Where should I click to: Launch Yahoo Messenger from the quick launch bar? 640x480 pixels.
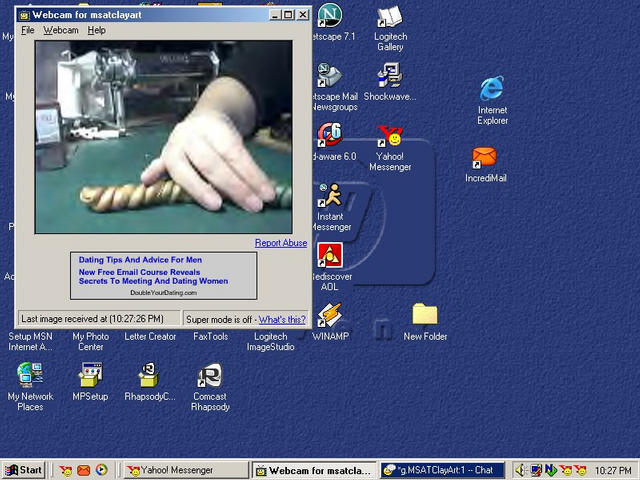click(65, 471)
